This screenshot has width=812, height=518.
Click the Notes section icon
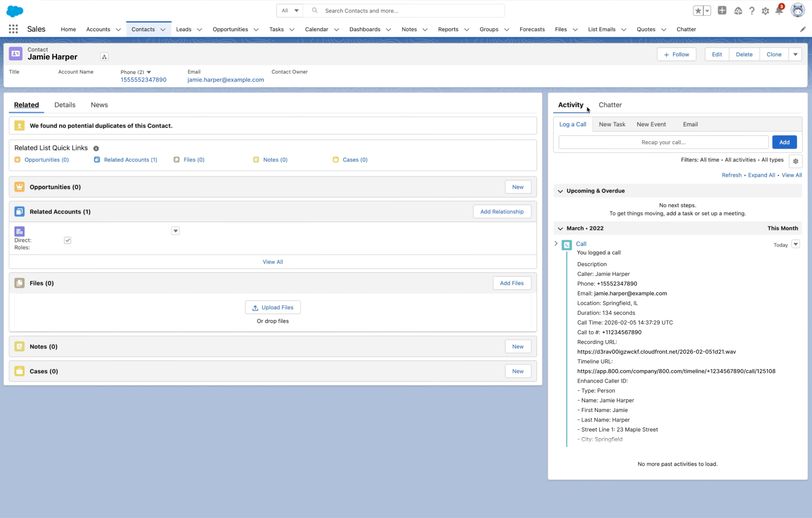(19, 347)
